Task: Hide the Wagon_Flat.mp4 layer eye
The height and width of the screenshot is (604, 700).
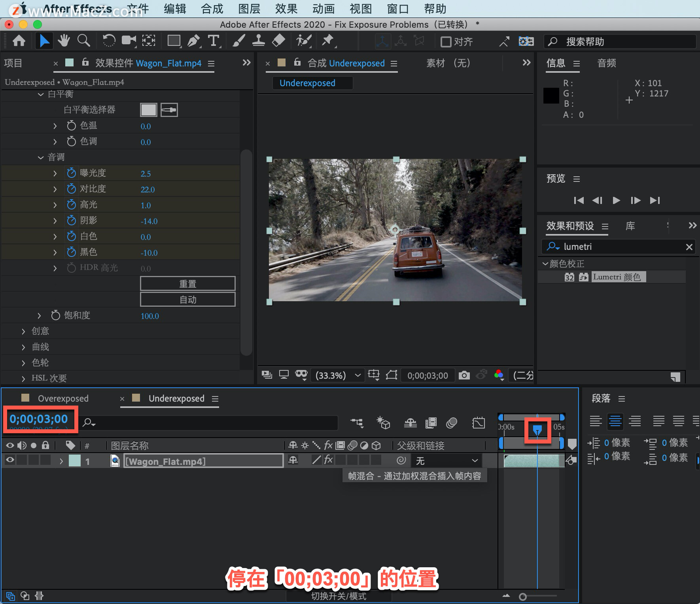Action: [10, 460]
